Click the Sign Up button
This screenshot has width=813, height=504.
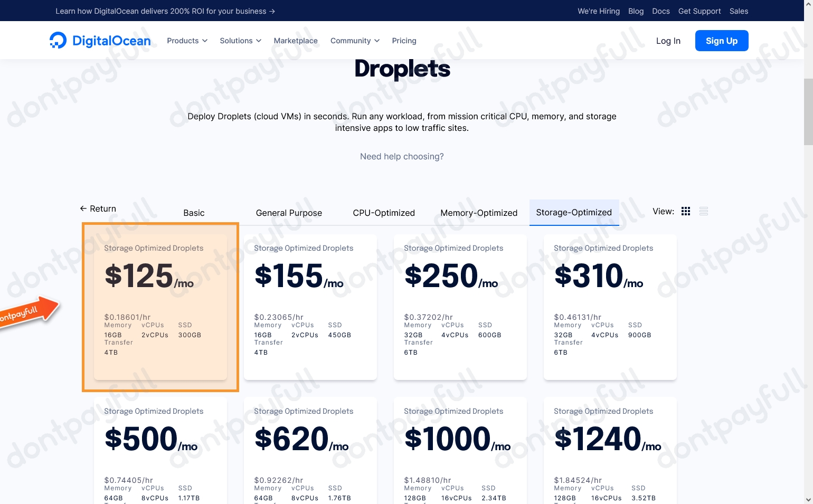click(722, 41)
